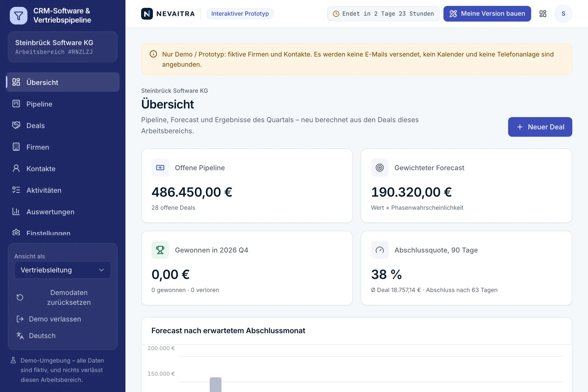The height and width of the screenshot is (392, 588).
Task: Click the reset circular arrow icon
Action: point(20,298)
